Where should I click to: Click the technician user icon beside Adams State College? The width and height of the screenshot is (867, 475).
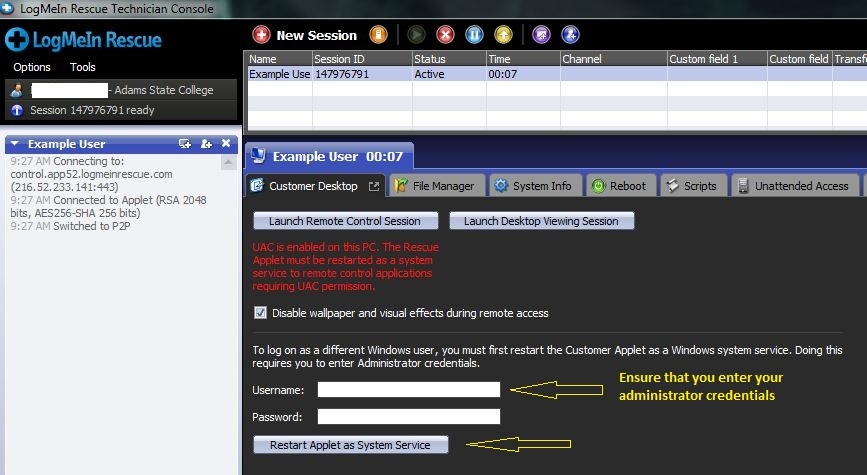pyautogui.click(x=17, y=90)
